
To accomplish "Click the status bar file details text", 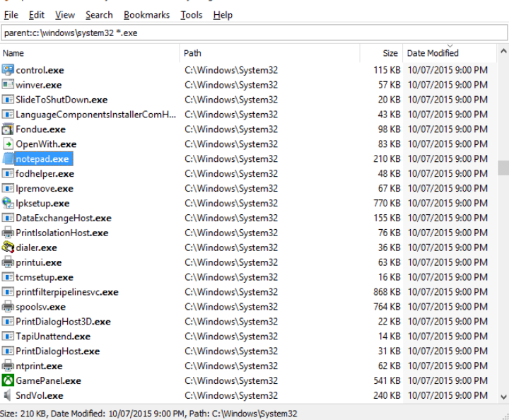I will click(148, 414).
